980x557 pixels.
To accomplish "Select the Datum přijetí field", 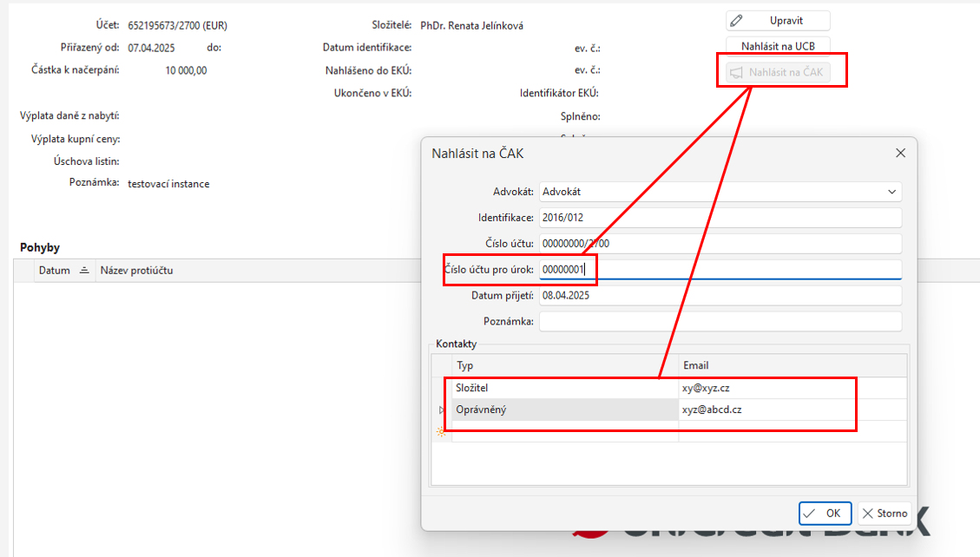I will tap(719, 296).
